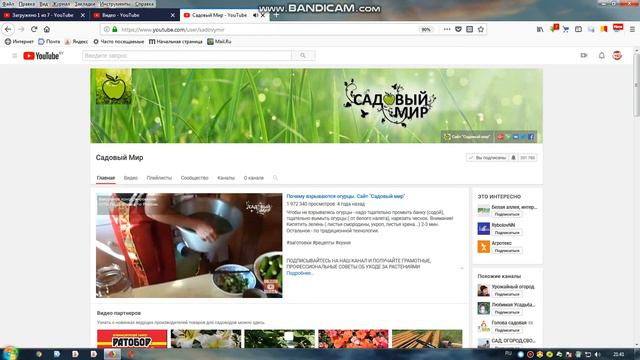Open the RybolovNN channel avatar
Screen dimensions: 640x360
coord(484,229)
